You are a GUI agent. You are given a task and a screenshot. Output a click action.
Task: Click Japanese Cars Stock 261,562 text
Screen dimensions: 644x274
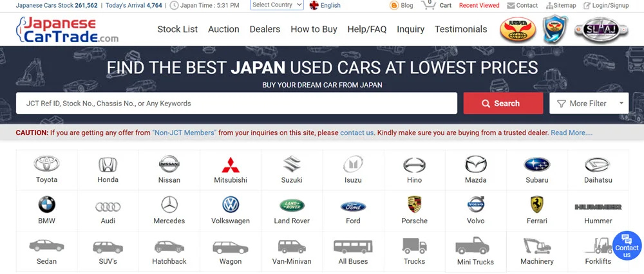[x=57, y=5]
